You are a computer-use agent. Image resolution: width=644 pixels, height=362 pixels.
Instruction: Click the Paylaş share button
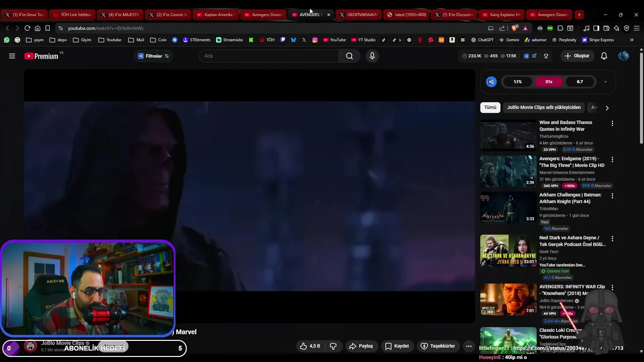point(361,346)
